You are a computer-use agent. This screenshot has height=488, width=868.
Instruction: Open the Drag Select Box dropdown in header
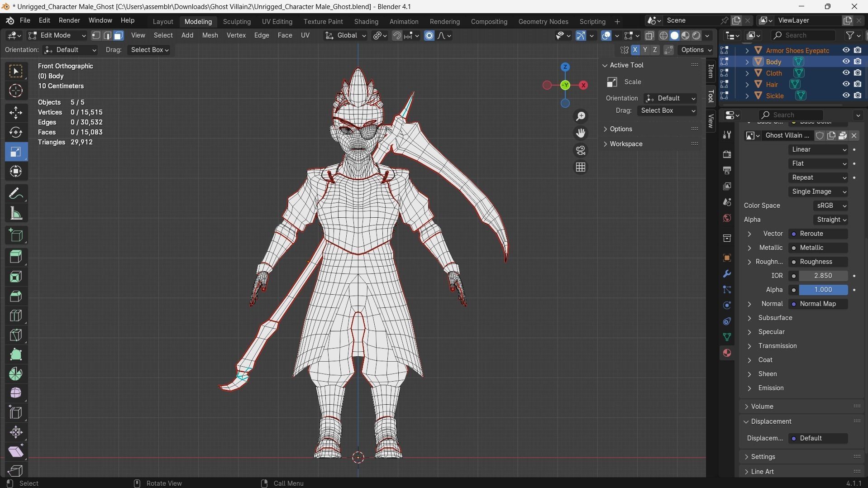pyautogui.click(x=149, y=50)
